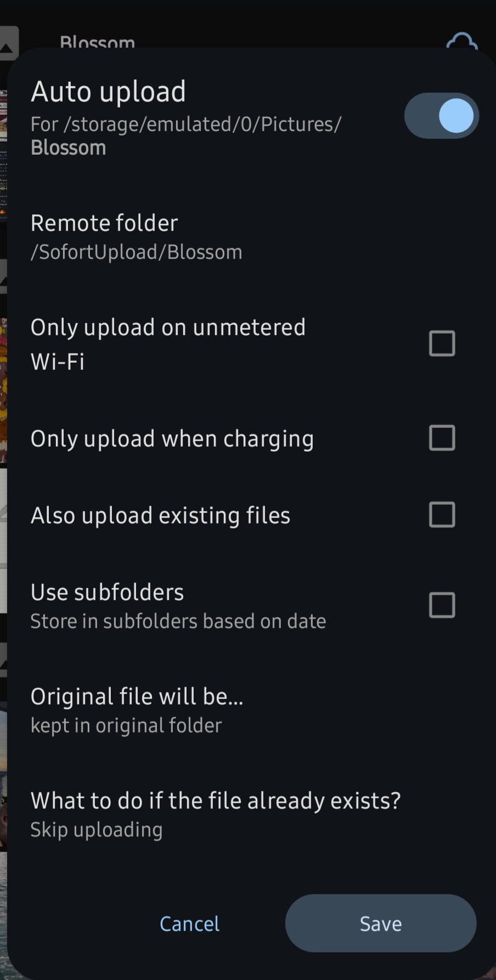Turn off the Auto upload switch
The image size is (496, 980).
point(442,116)
